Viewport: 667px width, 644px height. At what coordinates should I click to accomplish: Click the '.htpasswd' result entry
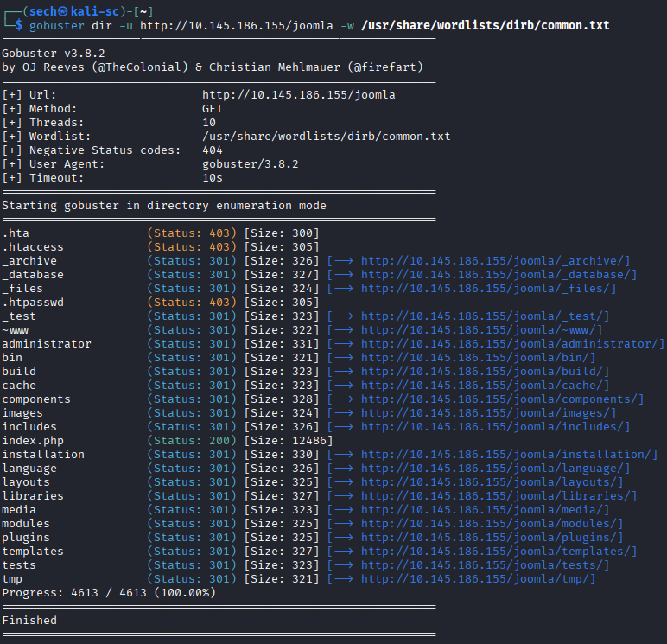pyautogui.click(x=33, y=303)
